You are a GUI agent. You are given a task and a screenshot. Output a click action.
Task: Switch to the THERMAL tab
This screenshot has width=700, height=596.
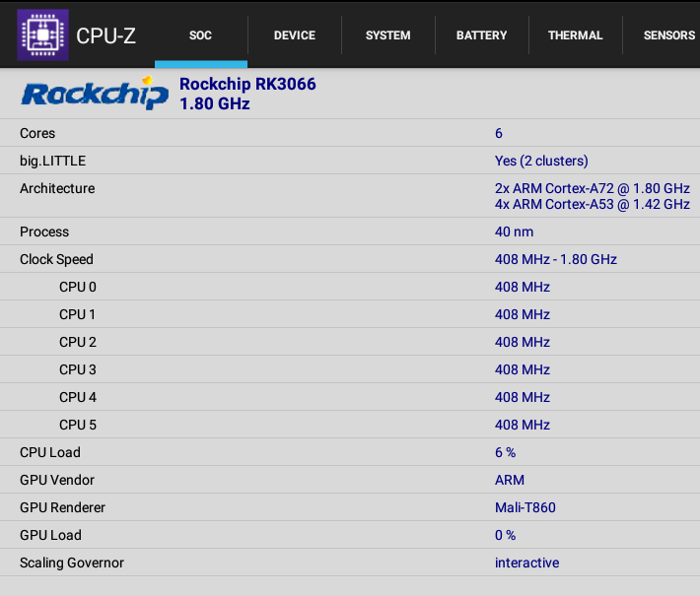pos(576,35)
